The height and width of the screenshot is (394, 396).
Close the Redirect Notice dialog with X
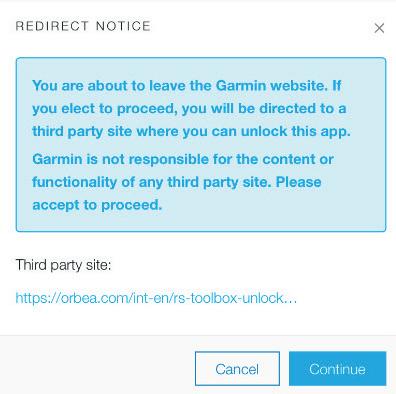pyautogui.click(x=379, y=28)
